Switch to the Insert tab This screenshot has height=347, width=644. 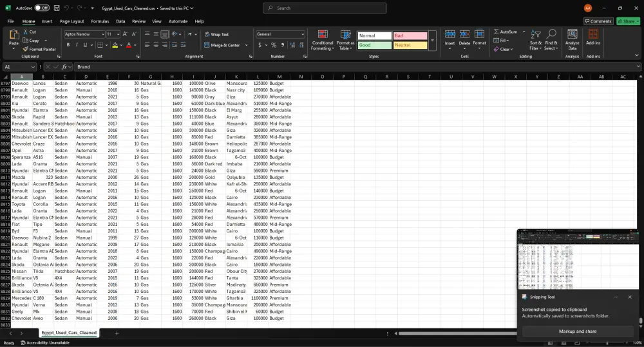[47, 21]
